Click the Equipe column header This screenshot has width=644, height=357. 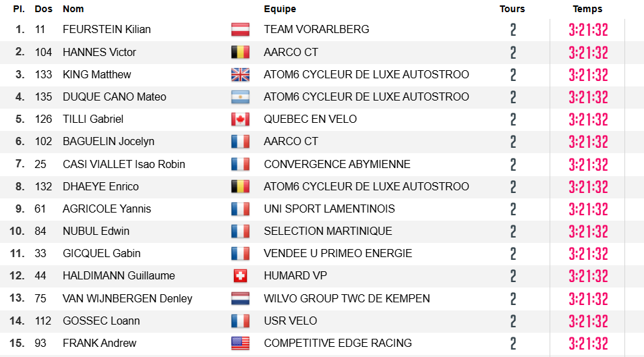coord(280,9)
